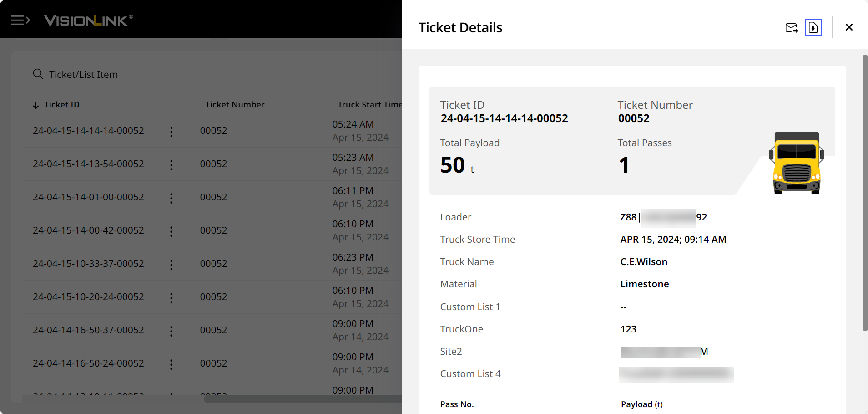Viewport: 868px width, 414px height.
Task: Open options menu for ticket 24-04-15-14-14-14-00052
Action: point(171,132)
